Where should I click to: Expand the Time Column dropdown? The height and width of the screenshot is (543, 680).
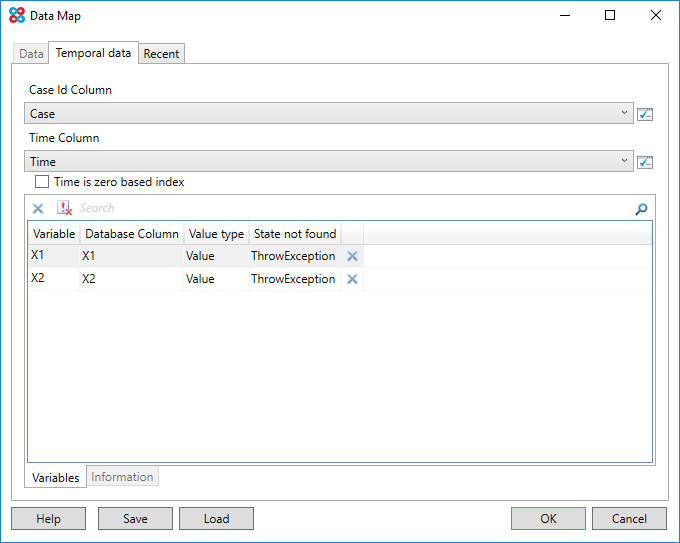coord(328,162)
